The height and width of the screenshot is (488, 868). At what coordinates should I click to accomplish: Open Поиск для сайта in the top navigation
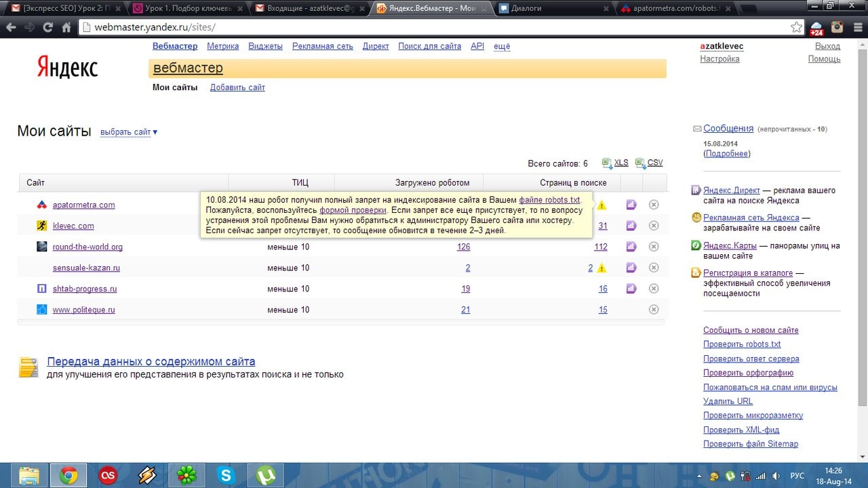coord(430,46)
